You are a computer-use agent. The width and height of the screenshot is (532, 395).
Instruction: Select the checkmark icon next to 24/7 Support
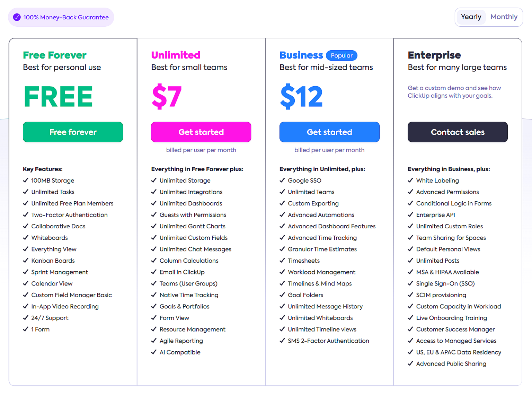(x=26, y=318)
